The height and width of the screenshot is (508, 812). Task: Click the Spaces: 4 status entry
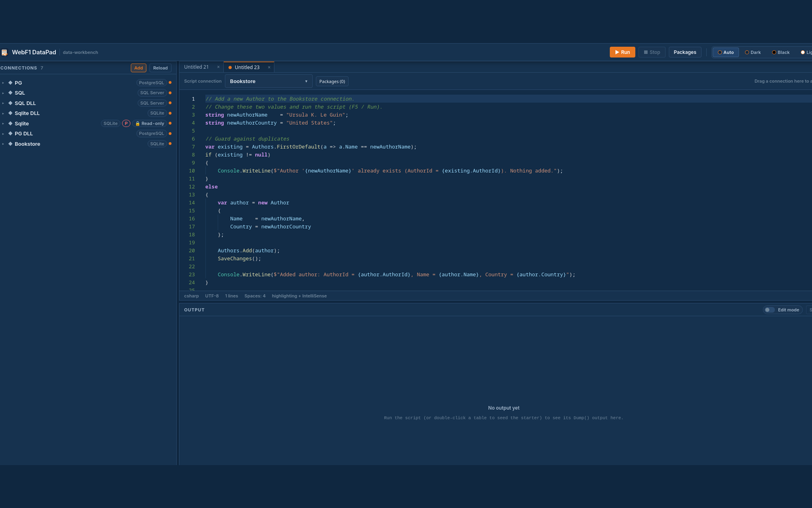pos(255,296)
